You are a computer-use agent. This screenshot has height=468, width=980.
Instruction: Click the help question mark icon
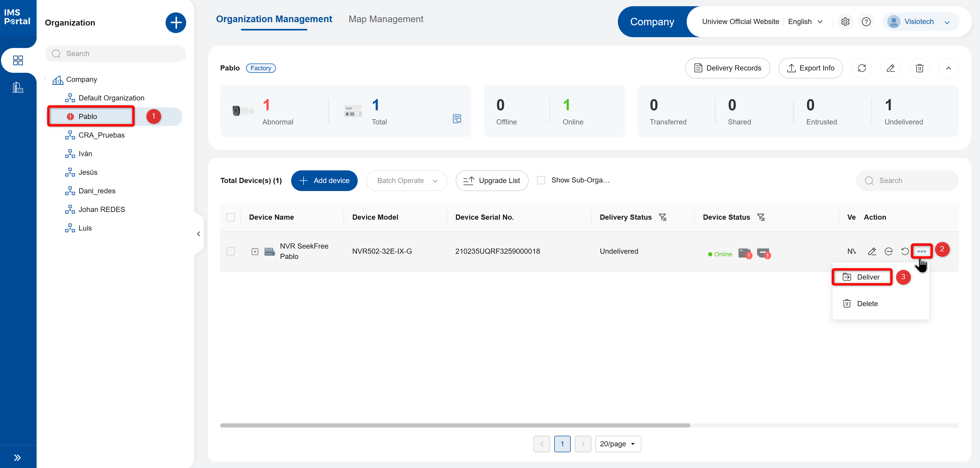tap(866, 22)
